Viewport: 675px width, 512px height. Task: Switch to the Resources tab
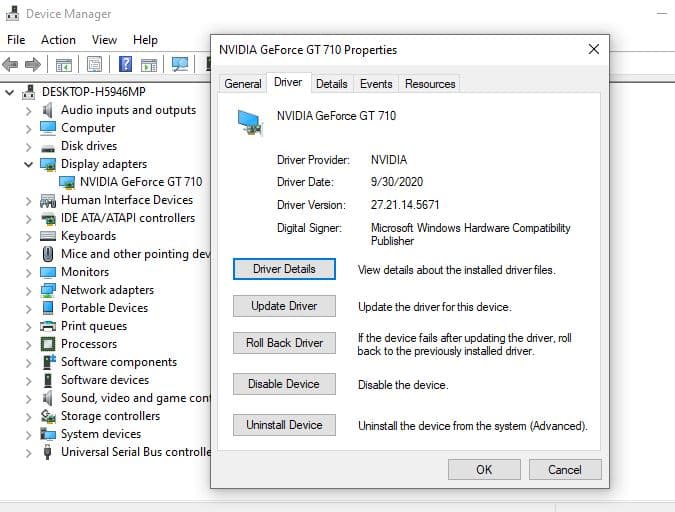(430, 84)
